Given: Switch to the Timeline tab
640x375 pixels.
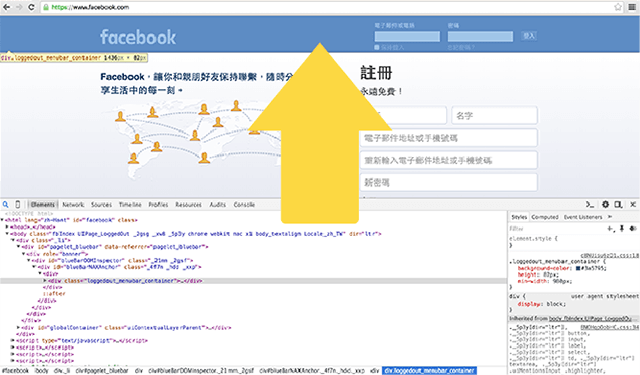Looking at the screenshot, I should (130, 204).
